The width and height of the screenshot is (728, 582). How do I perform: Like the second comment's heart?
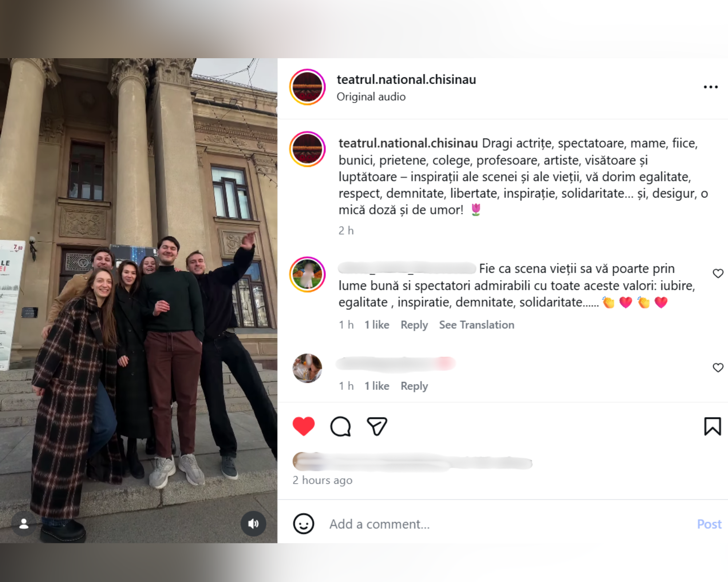718,368
